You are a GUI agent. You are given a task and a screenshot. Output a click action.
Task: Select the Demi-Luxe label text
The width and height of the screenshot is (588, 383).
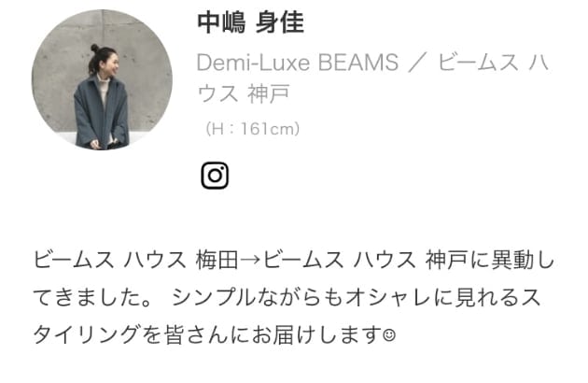pyautogui.click(x=253, y=63)
